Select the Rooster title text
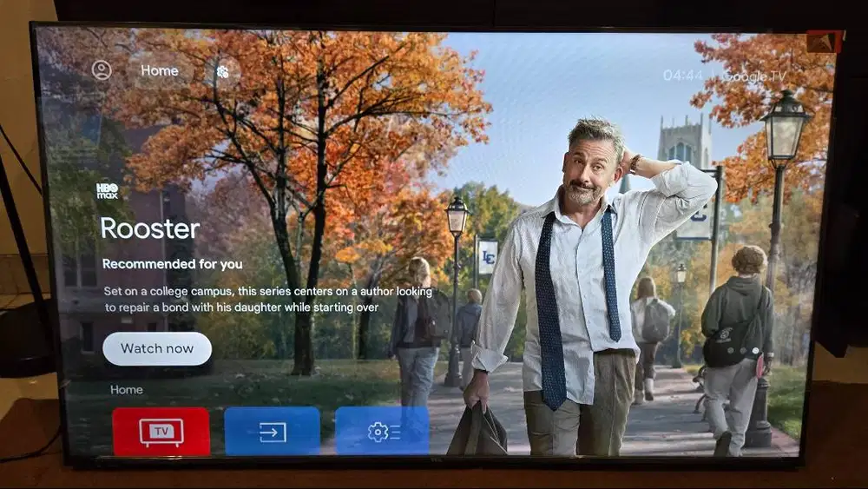 [150, 228]
